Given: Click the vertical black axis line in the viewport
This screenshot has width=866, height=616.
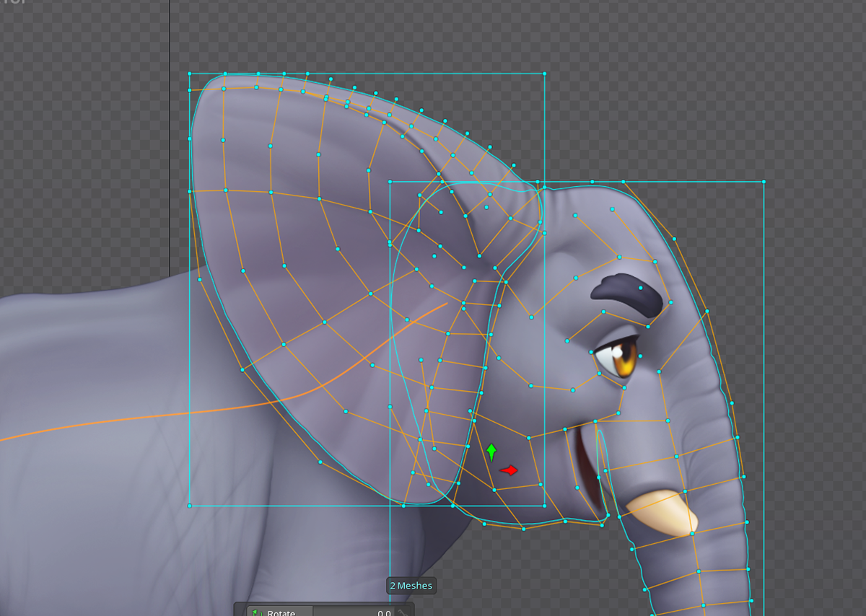Looking at the screenshot, I should pyautogui.click(x=170, y=144).
